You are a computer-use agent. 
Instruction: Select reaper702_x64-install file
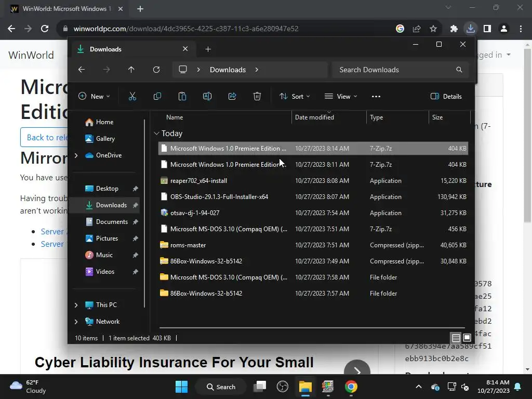tap(313, 180)
